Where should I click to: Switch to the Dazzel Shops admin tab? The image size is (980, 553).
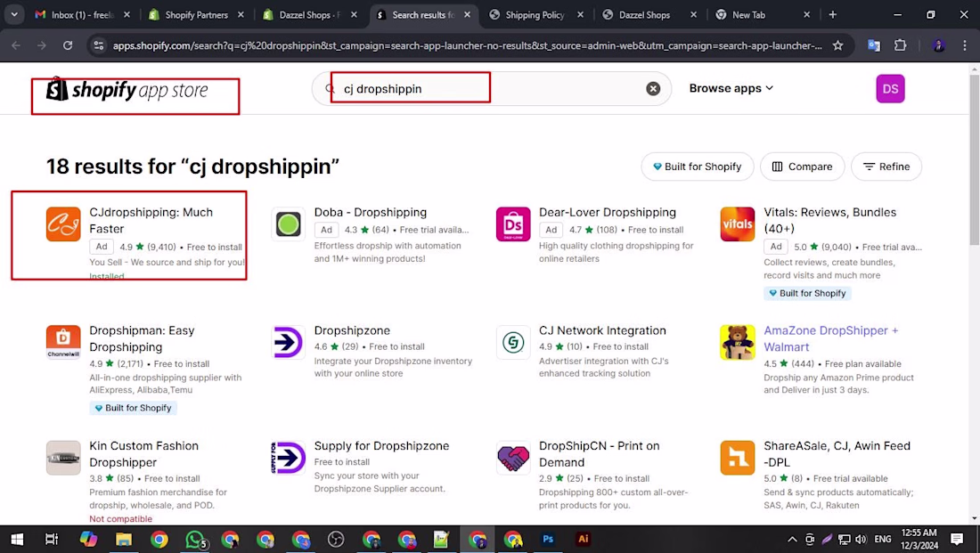[309, 14]
